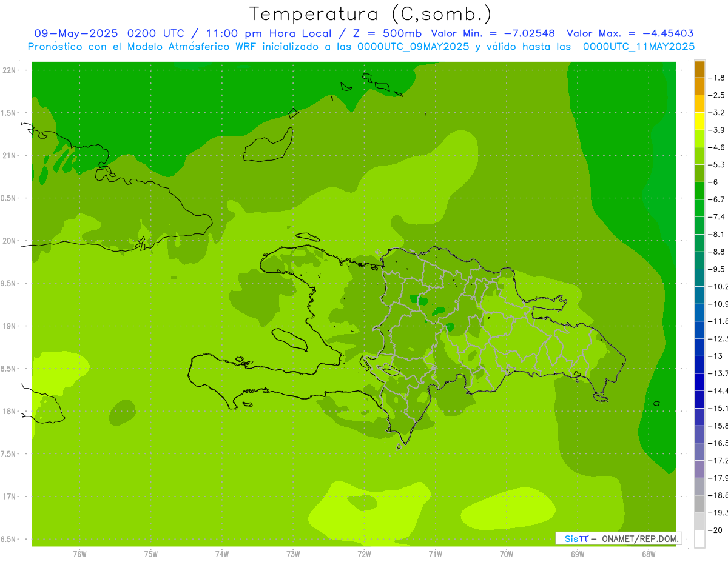Click the -5.3 legend value
Screen dimensions: 728x562
(x=717, y=165)
